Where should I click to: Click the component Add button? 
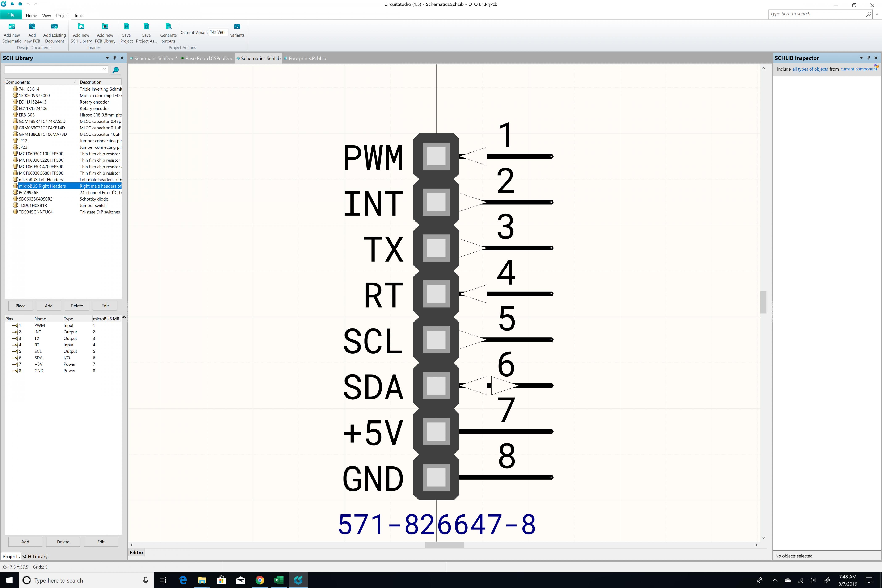49,306
